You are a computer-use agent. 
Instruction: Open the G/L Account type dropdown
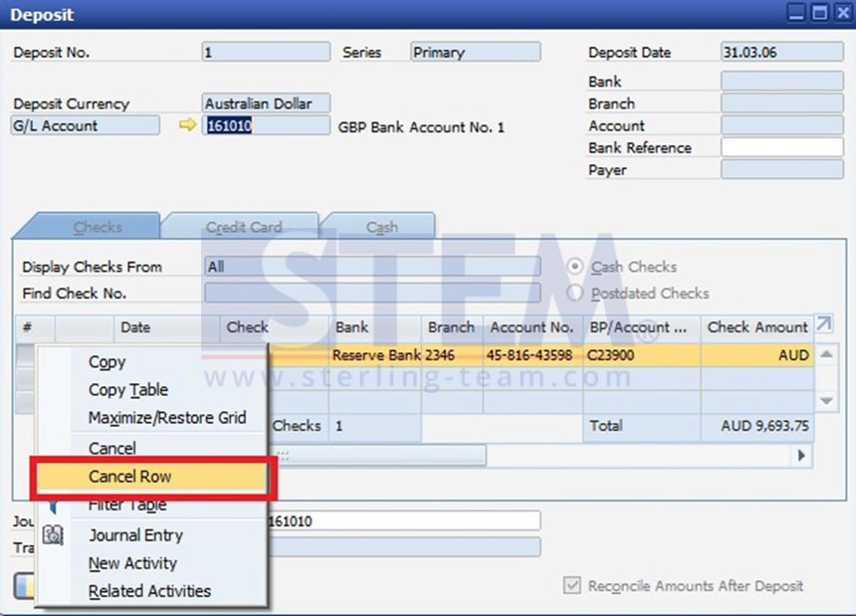[x=86, y=125]
